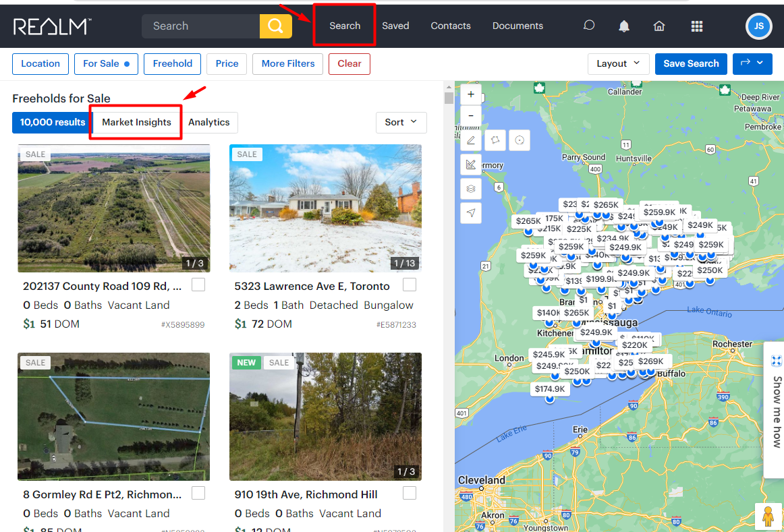784x532 pixels.
Task: Open the map layers icon
Action: 470,189
